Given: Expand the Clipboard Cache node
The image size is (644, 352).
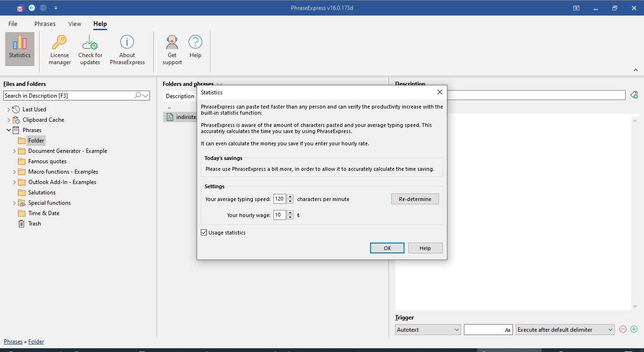Looking at the screenshot, I should click(x=8, y=120).
